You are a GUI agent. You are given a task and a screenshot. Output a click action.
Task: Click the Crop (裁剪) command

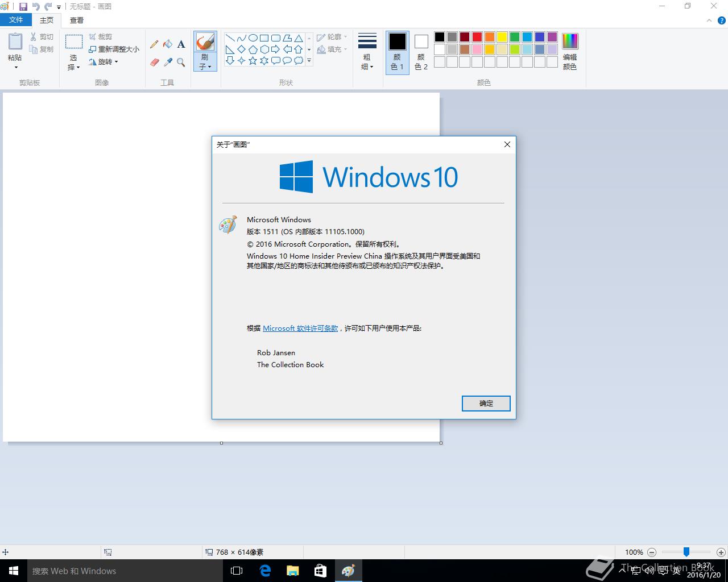point(100,36)
